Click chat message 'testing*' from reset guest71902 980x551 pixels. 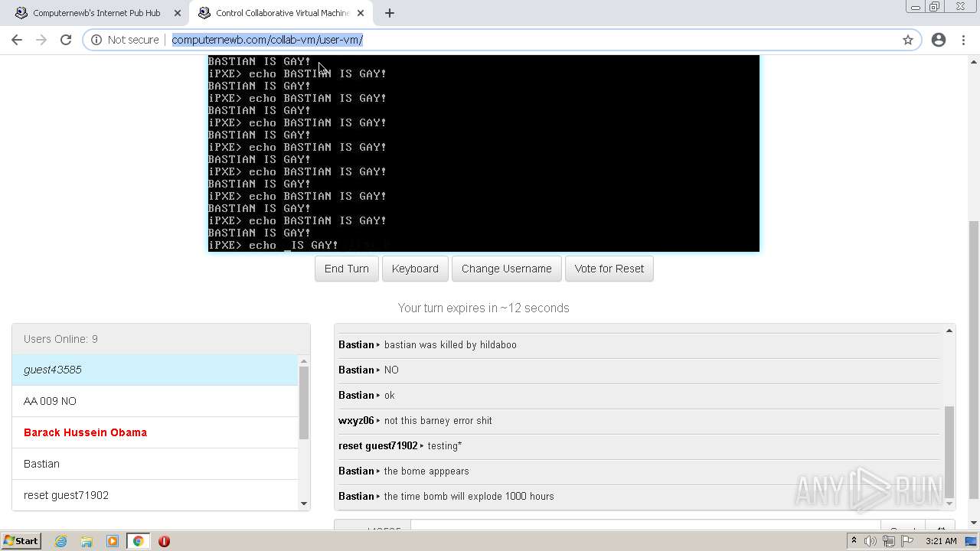pos(445,445)
